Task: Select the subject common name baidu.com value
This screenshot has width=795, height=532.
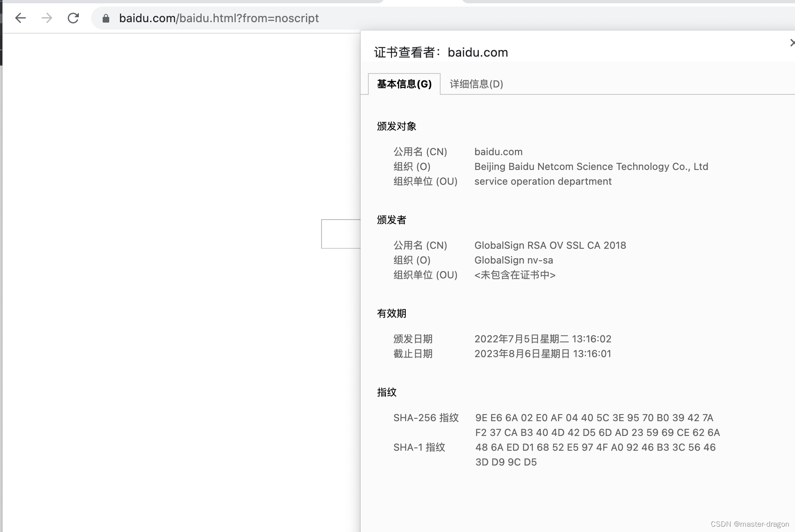Action: tap(499, 152)
